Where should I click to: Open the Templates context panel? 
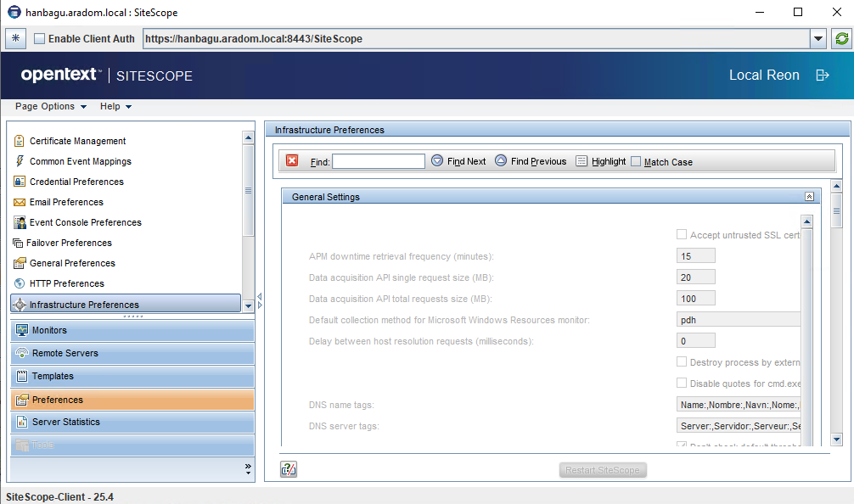(x=132, y=376)
